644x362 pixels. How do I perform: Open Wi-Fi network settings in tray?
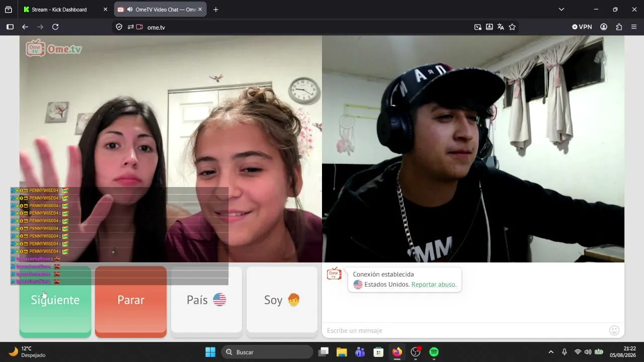tap(578, 352)
